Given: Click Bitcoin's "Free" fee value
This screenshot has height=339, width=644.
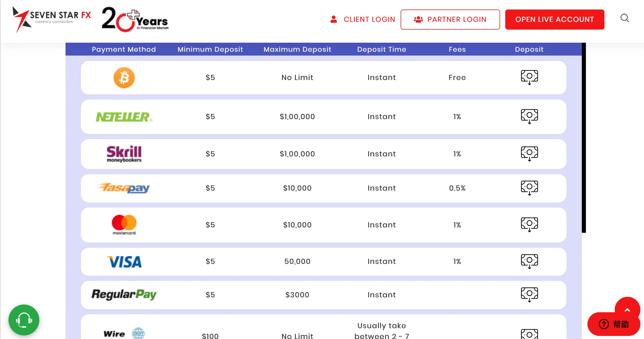Looking at the screenshot, I should tap(457, 77).
